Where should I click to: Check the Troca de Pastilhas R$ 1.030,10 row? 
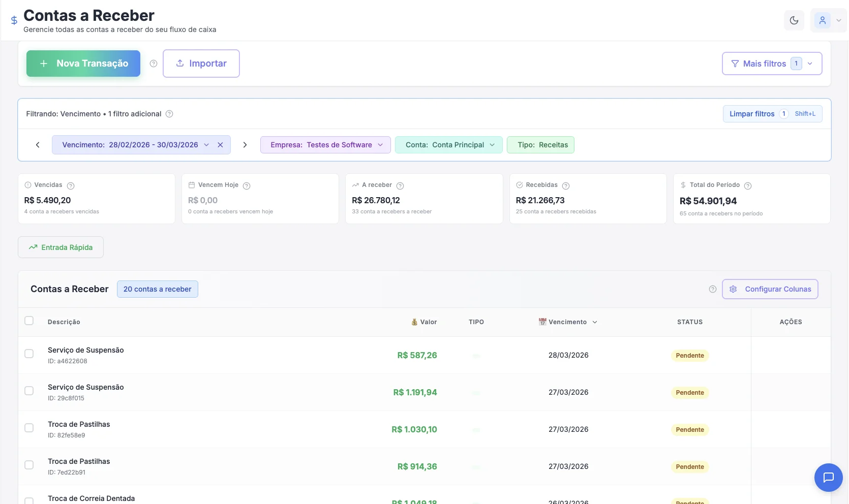pyautogui.click(x=29, y=428)
